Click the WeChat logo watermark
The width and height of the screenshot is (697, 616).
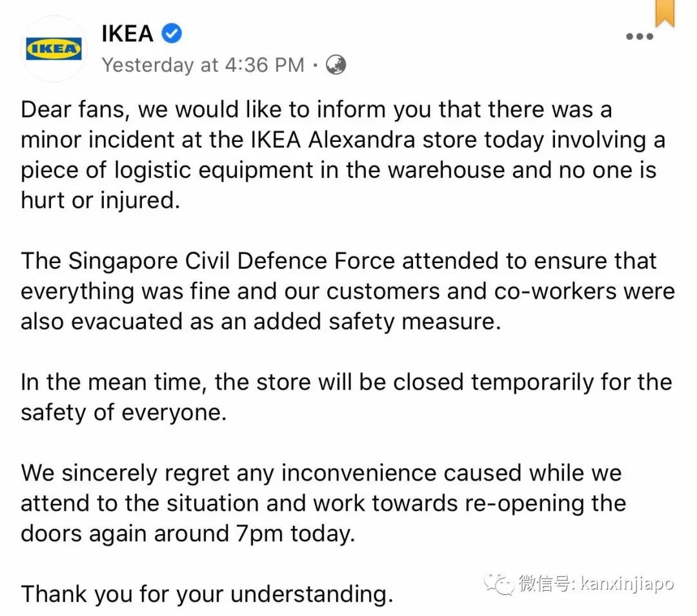pyautogui.click(x=501, y=584)
